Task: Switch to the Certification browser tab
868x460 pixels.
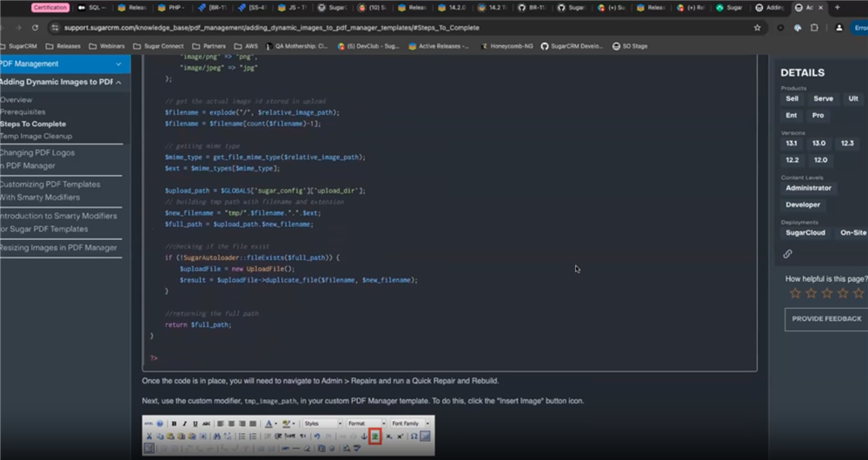Action: coord(50,7)
